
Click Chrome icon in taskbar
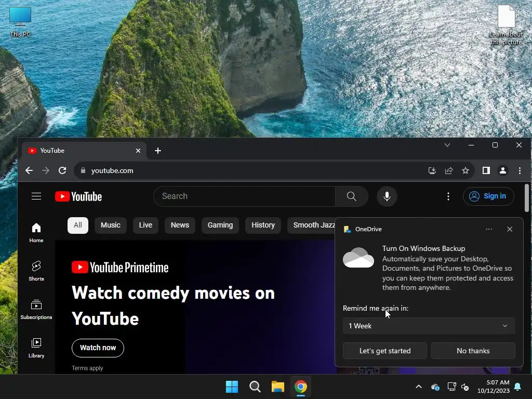(301, 387)
